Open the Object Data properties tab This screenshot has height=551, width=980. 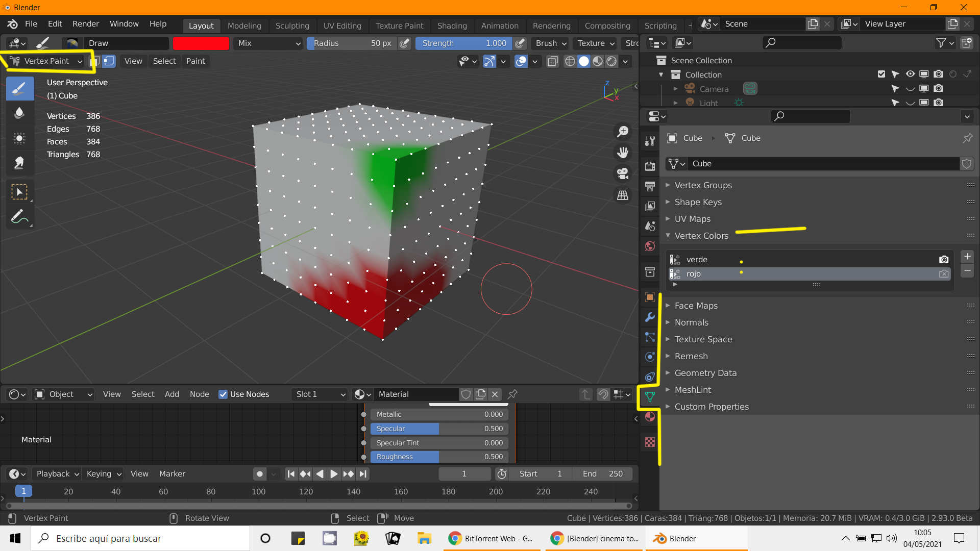pyautogui.click(x=650, y=396)
